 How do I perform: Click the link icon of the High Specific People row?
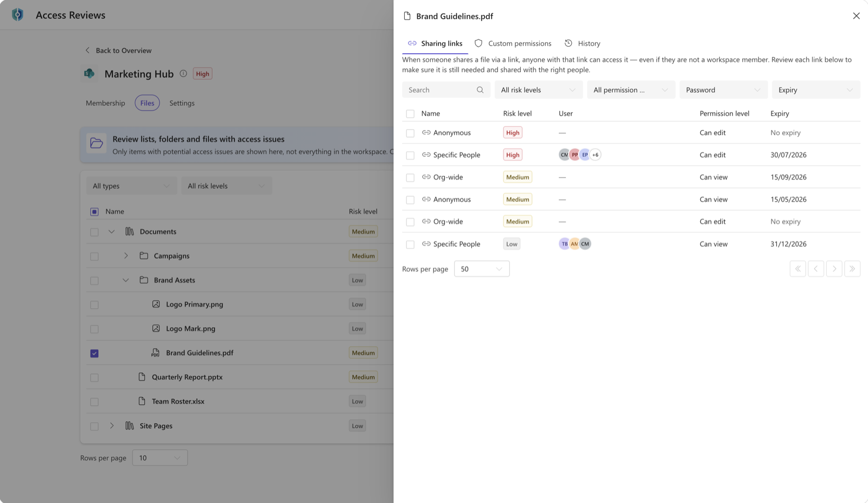point(426,155)
